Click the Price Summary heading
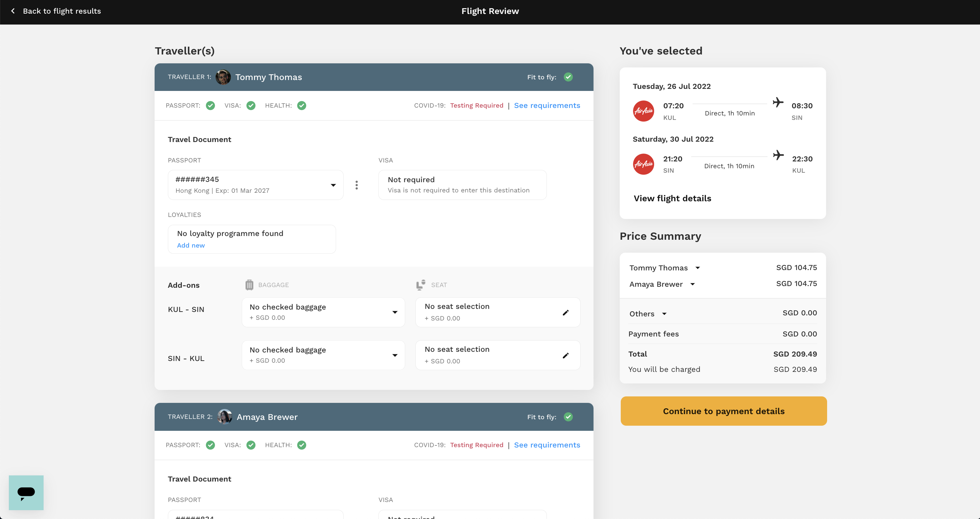The height and width of the screenshot is (519, 980). pyautogui.click(x=661, y=236)
